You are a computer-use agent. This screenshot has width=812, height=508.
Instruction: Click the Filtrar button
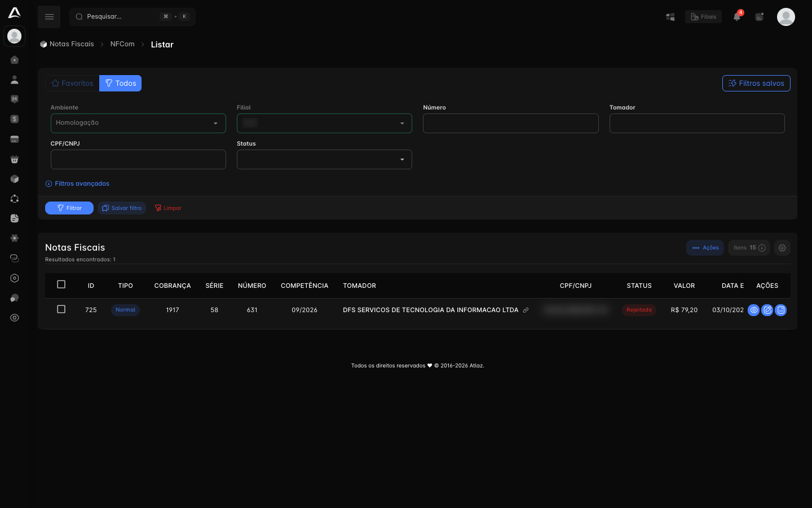point(69,208)
